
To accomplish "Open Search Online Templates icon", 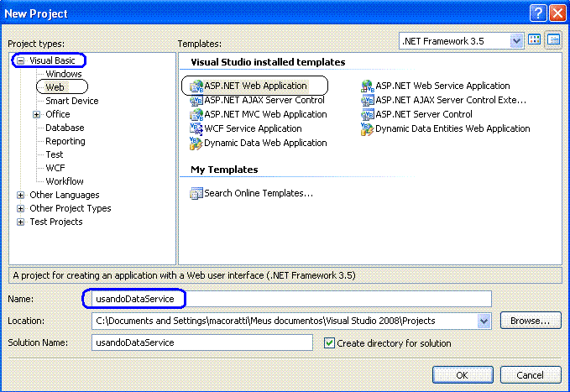I will [196, 193].
